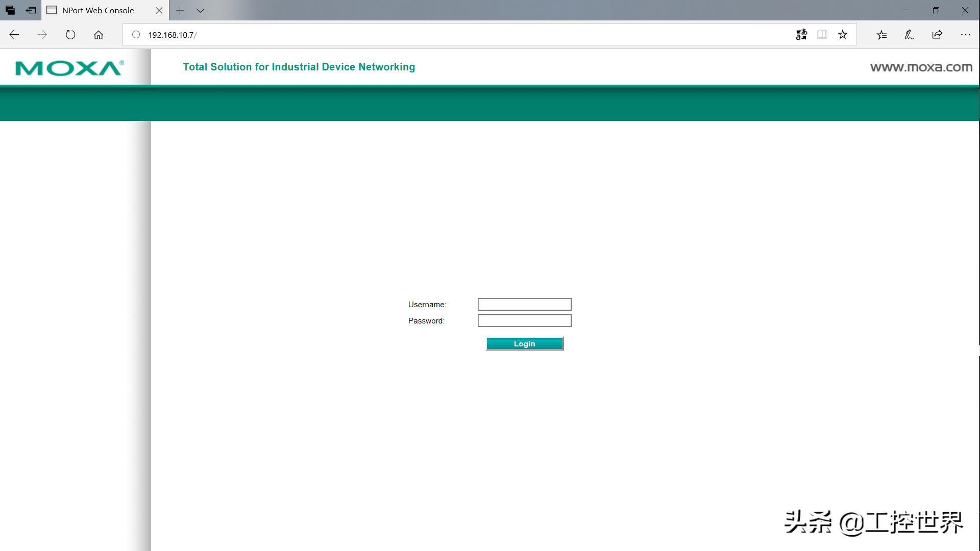This screenshot has height=551, width=980.
Task: Click the translate page icon
Action: point(801,35)
